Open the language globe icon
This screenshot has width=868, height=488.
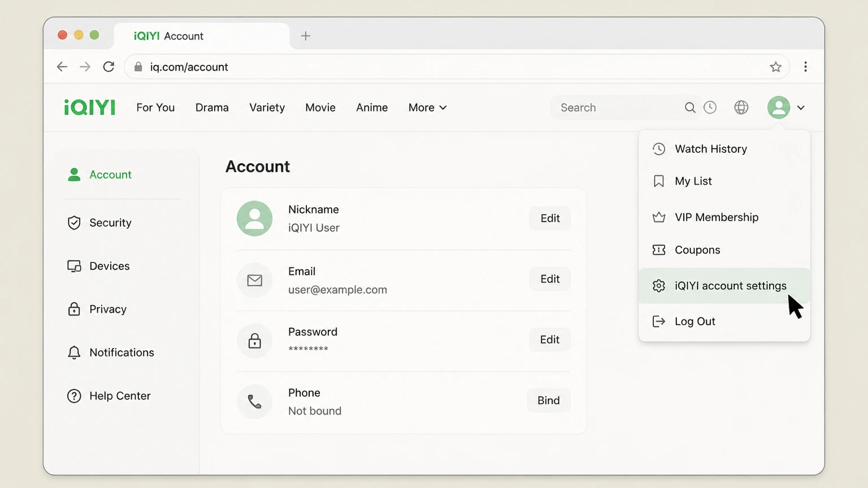[741, 107]
